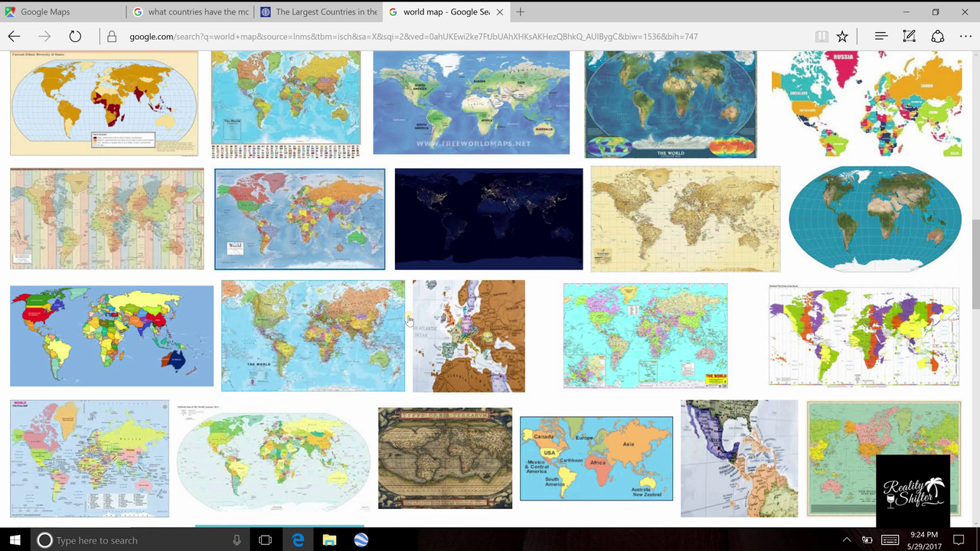Open the Share icon in toolbar
The height and width of the screenshot is (551, 980).
[937, 36]
